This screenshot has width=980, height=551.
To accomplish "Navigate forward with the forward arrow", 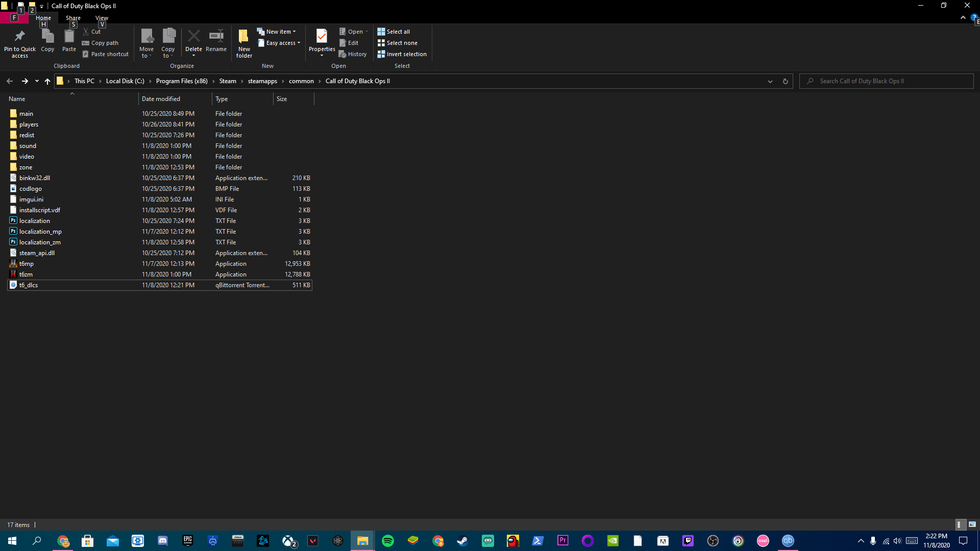I will pos(24,81).
